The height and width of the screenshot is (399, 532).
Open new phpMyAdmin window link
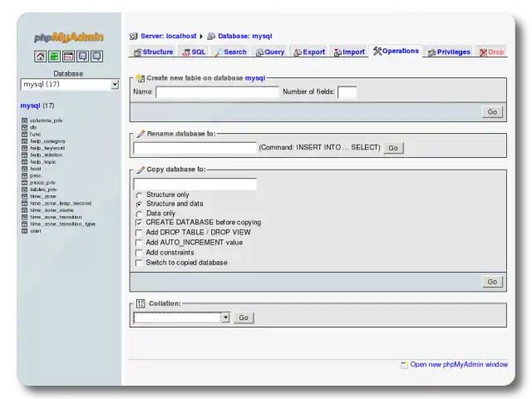[x=458, y=364]
